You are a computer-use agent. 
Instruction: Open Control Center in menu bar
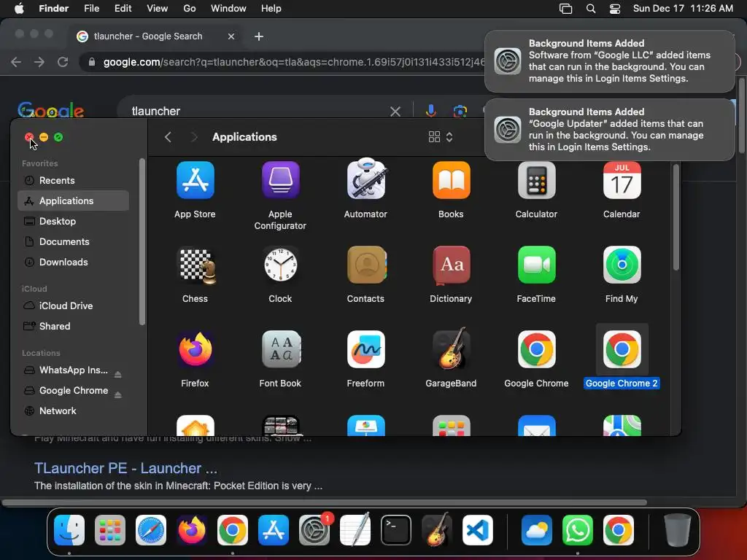point(614,9)
